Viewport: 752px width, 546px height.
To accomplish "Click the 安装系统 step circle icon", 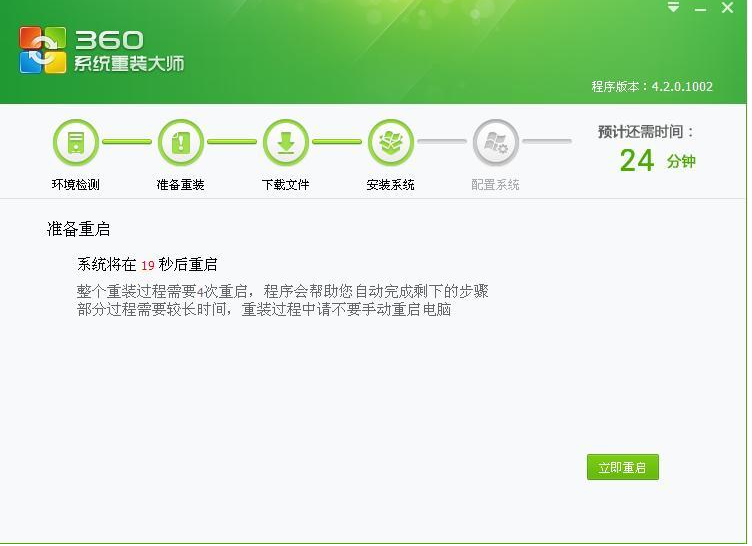I will [390, 142].
